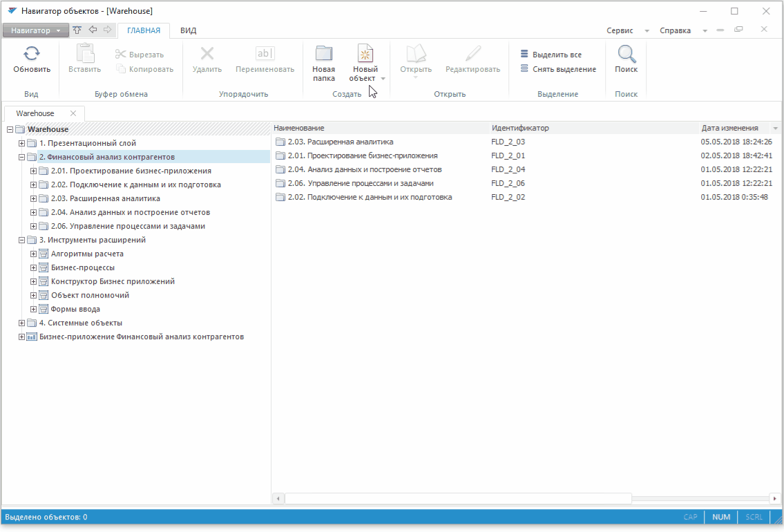Screen dimensions: 784x532
Task: Click the FLD_2_04 identifier cell
Action: 508,169
